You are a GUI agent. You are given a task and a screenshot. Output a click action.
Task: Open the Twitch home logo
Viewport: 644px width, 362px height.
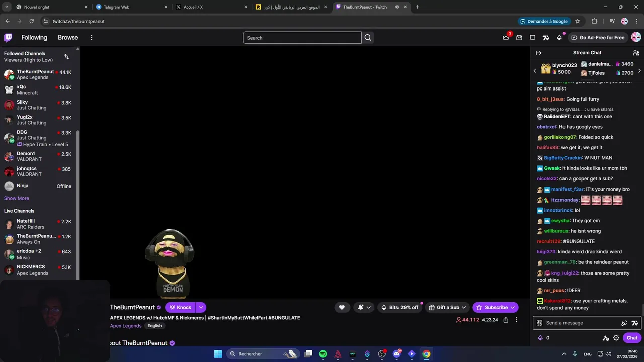coord(8,37)
